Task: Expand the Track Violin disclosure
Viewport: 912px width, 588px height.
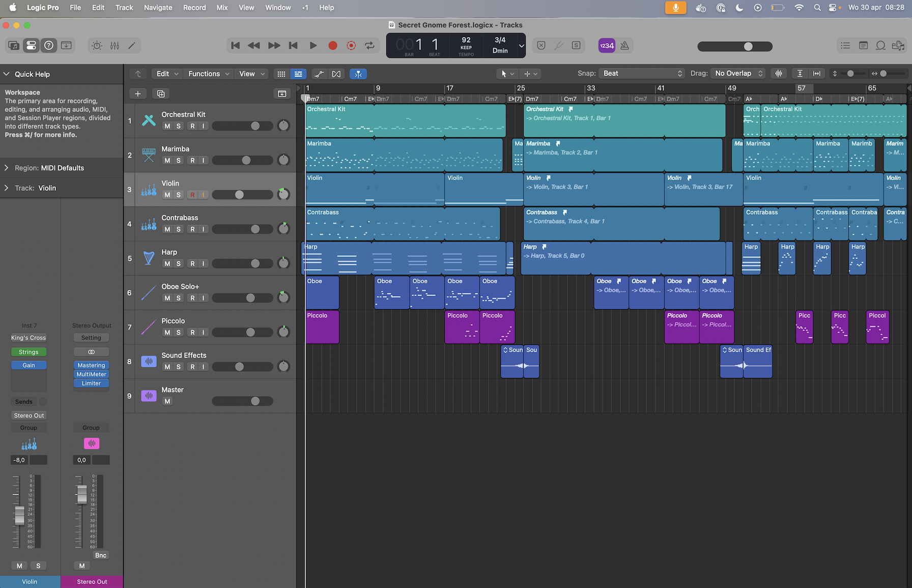Action: click(x=6, y=188)
